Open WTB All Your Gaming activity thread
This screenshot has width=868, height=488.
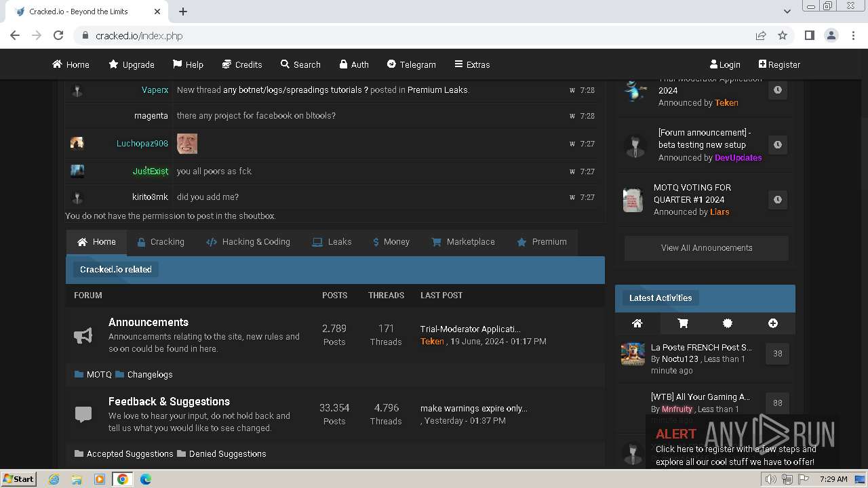tap(701, 396)
